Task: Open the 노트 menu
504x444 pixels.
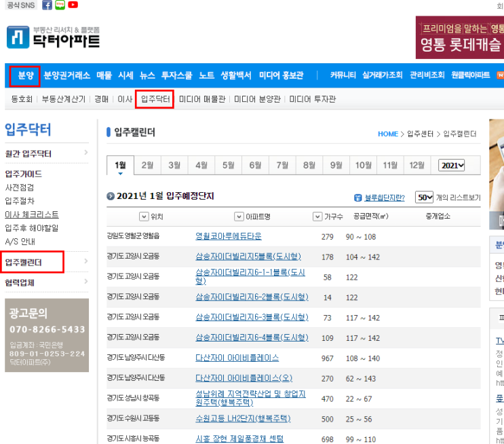Action: coord(206,75)
